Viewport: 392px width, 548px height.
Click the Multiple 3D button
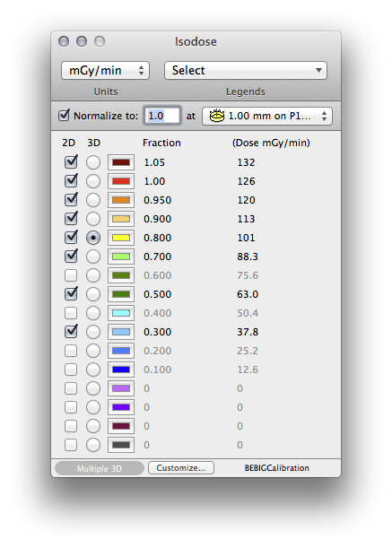pos(100,468)
